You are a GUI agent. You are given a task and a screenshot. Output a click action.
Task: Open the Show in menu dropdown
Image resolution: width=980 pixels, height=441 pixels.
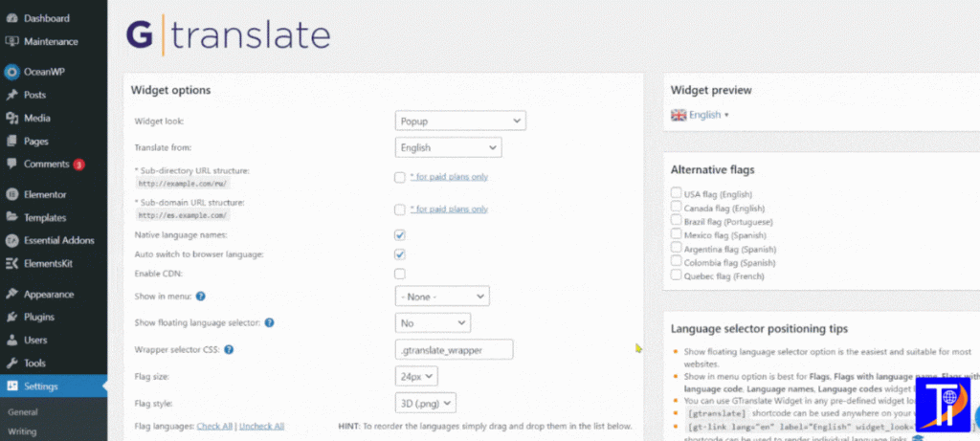pyautogui.click(x=442, y=297)
